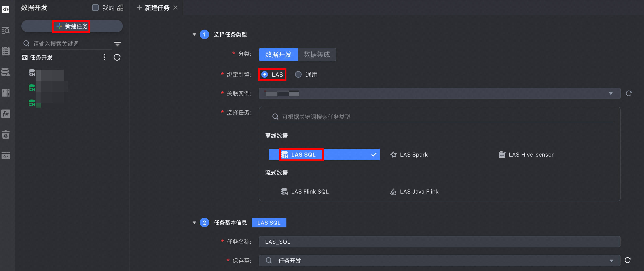Click the refresh icon next to 关联实例
644x271 pixels.
coord(629,93)
